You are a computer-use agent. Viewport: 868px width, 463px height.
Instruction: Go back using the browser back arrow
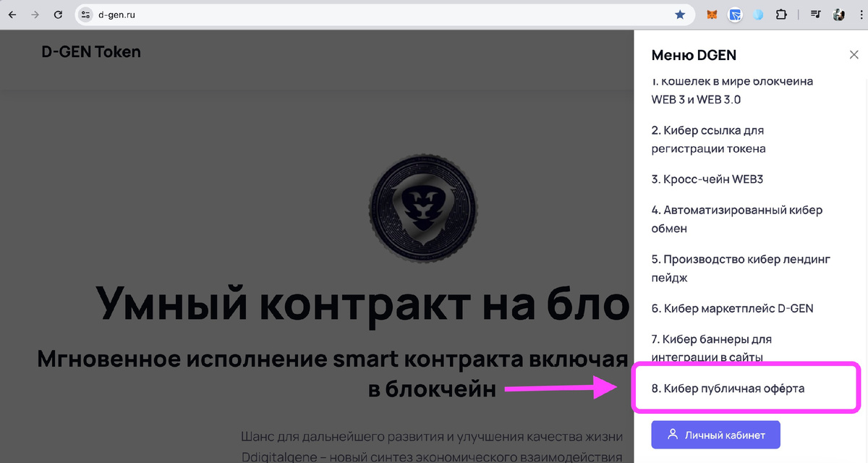point(12,14)
